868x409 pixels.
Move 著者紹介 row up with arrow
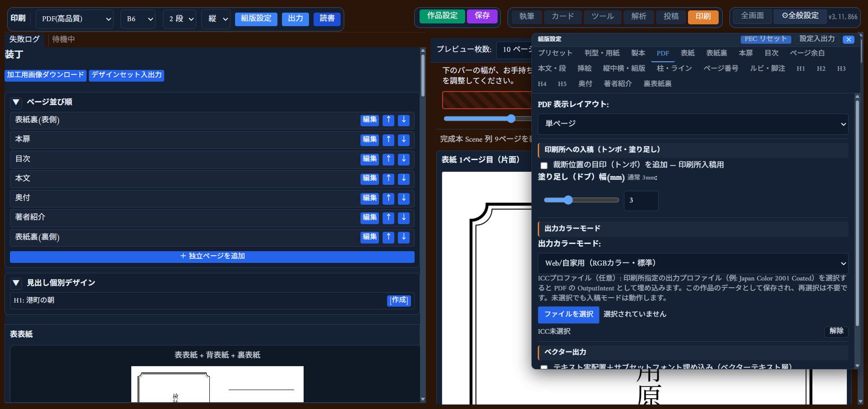click(388, 218)
